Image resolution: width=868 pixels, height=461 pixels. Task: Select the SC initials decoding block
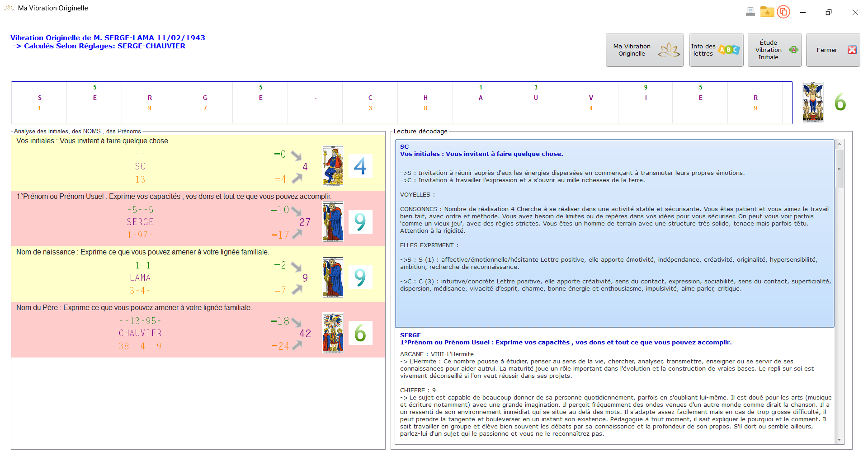click(x=615, y=233)
